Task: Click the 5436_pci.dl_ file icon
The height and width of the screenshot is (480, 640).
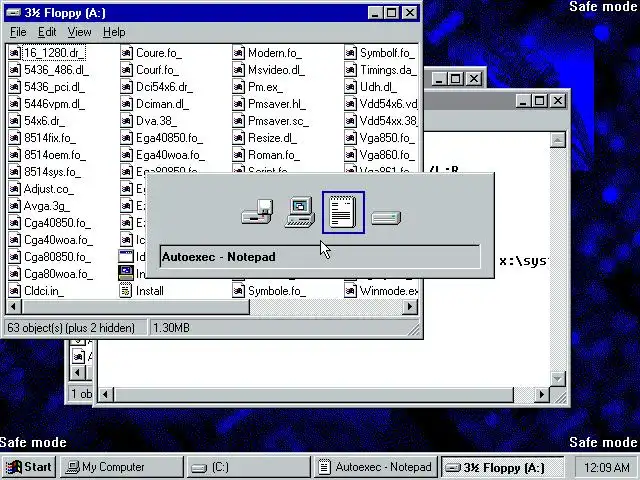Action: pyautogui.click(x=14, y=87)
